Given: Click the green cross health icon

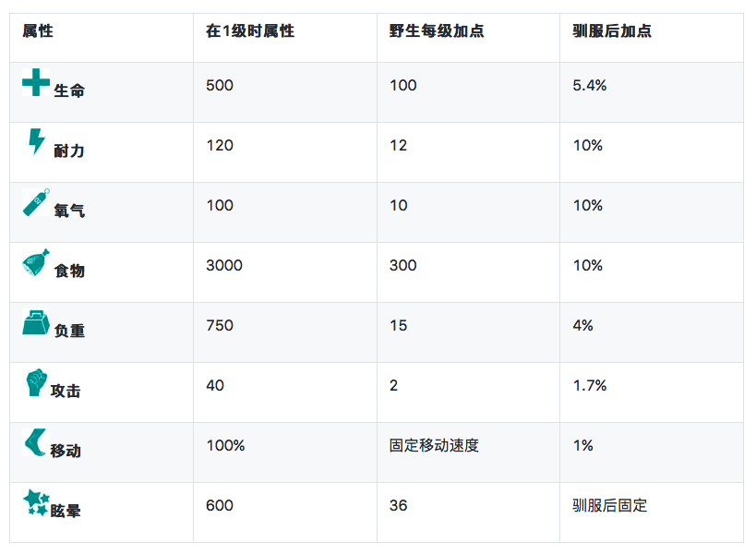Looking at the screenshot, I should (36, 82).
